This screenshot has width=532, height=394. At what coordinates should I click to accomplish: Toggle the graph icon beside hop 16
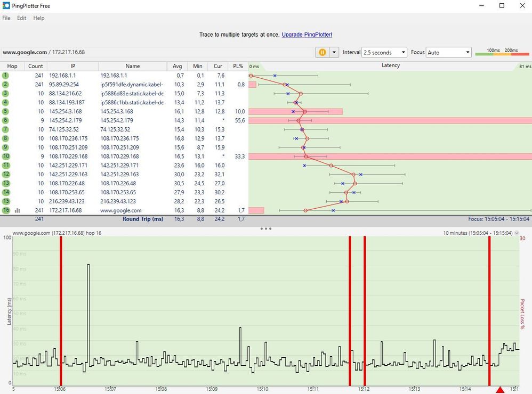point(18,210)
